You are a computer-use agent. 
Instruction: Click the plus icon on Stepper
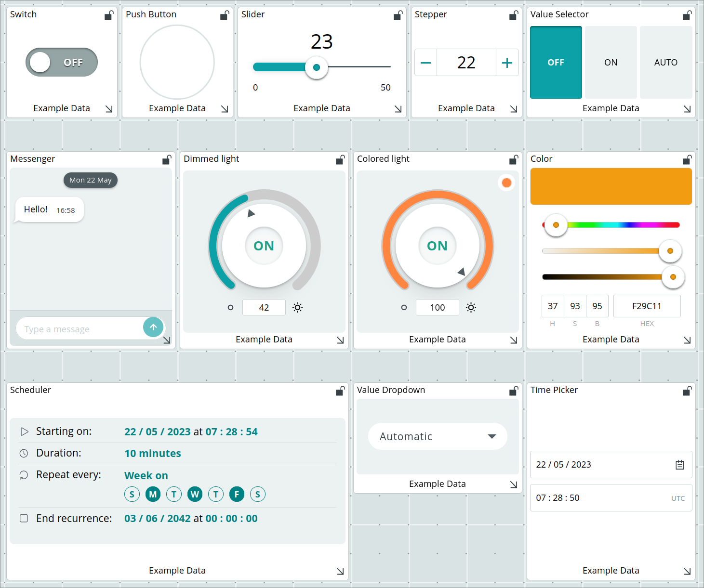507,63
